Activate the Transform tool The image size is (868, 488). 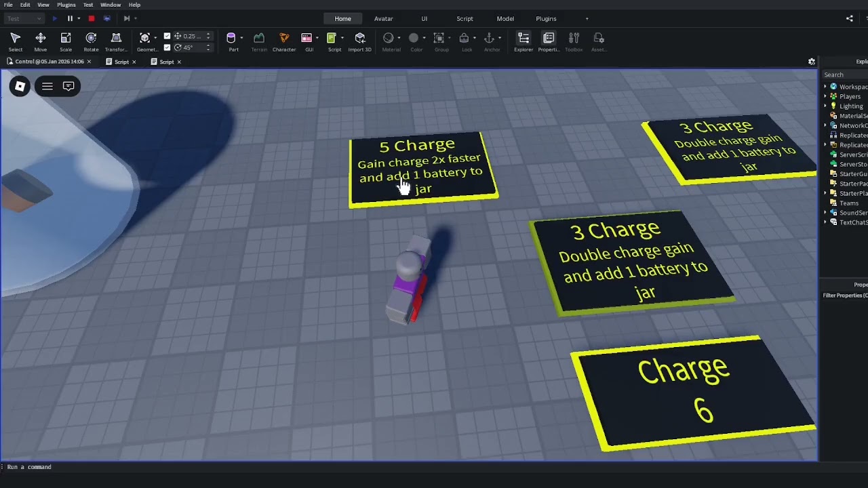pyautogui.click(x=116, y=42)
